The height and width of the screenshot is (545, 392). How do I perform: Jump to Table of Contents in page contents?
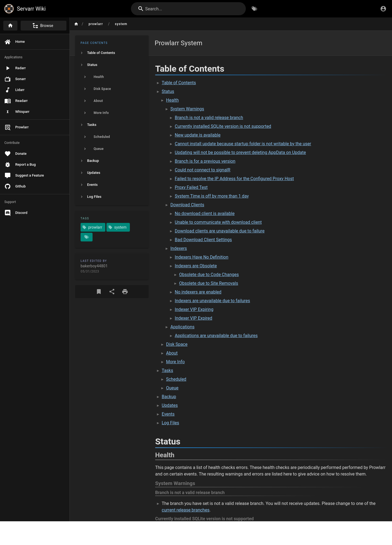coord(101,53)
